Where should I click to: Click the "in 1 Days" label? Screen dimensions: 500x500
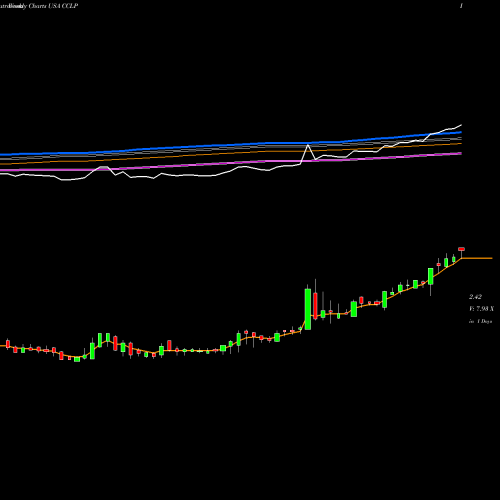481,321
